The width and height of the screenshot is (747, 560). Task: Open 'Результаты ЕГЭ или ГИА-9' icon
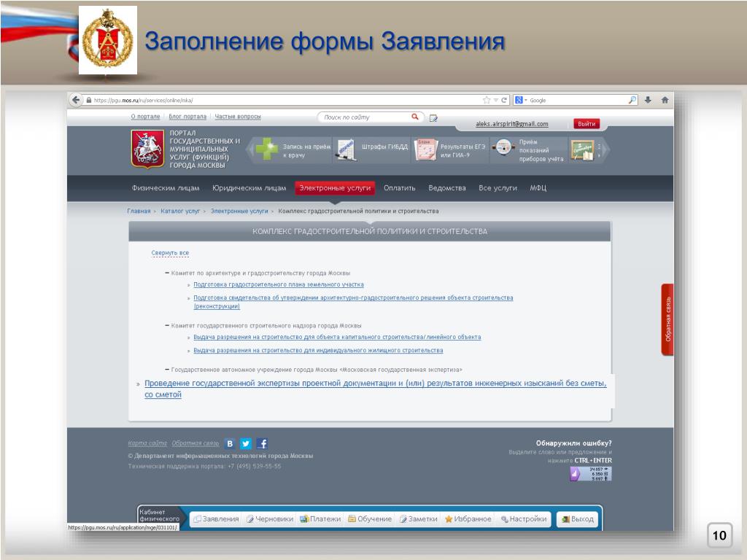pyautogui.click(x=425, y=149)
